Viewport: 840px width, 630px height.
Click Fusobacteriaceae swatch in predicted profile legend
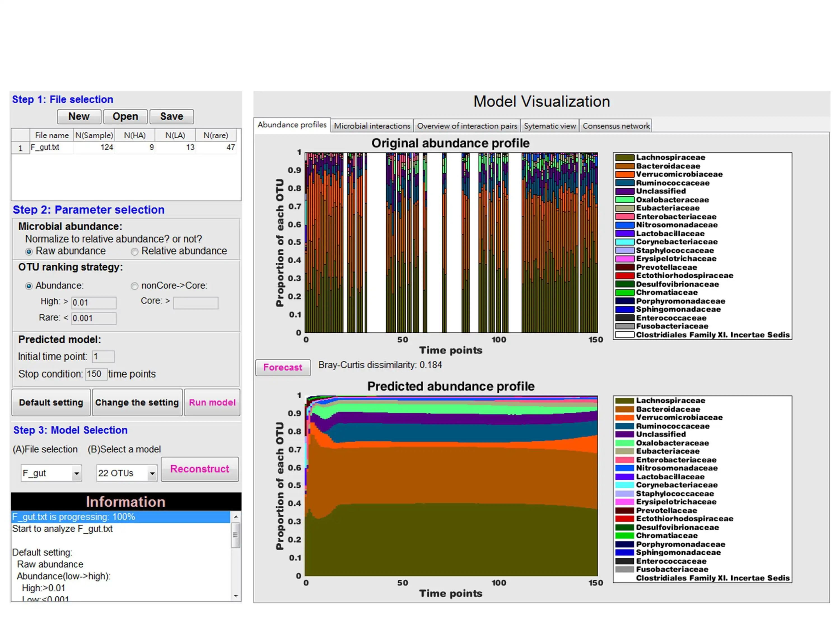[625, 570]
